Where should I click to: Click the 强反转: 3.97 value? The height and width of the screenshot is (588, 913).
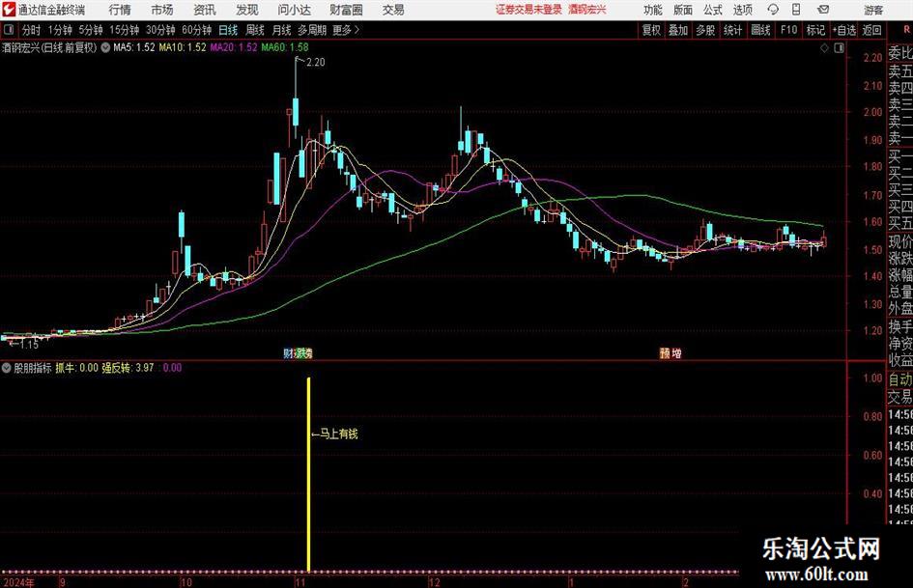point(128,368)
